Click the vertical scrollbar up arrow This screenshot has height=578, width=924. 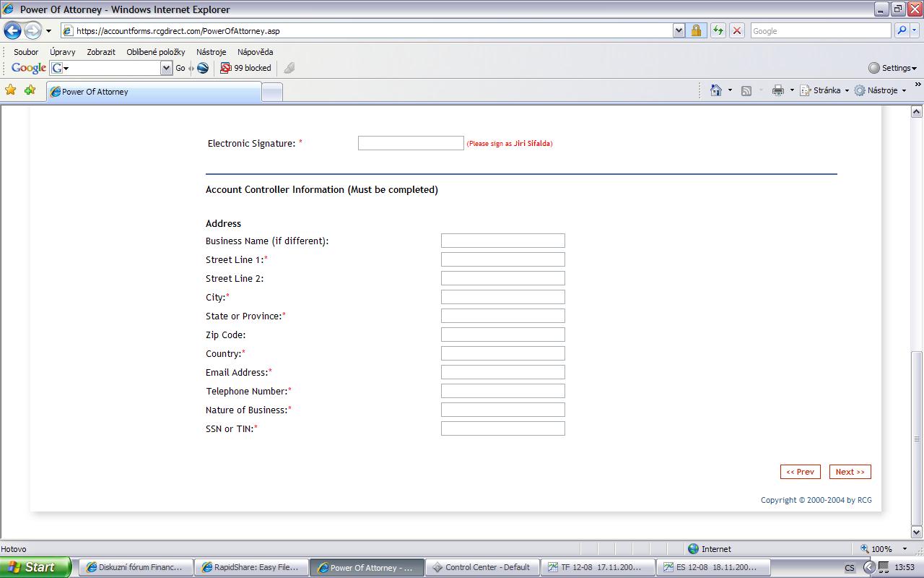pyautogui.click(x=917, y=111)
